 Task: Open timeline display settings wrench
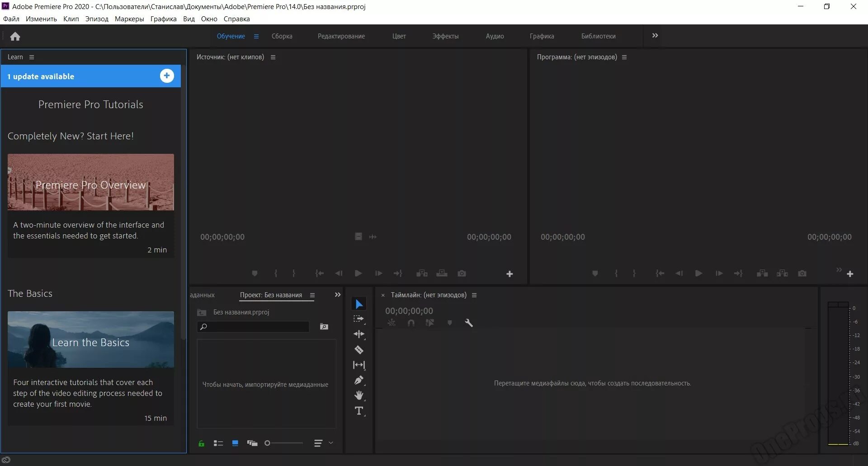(469, 323)
